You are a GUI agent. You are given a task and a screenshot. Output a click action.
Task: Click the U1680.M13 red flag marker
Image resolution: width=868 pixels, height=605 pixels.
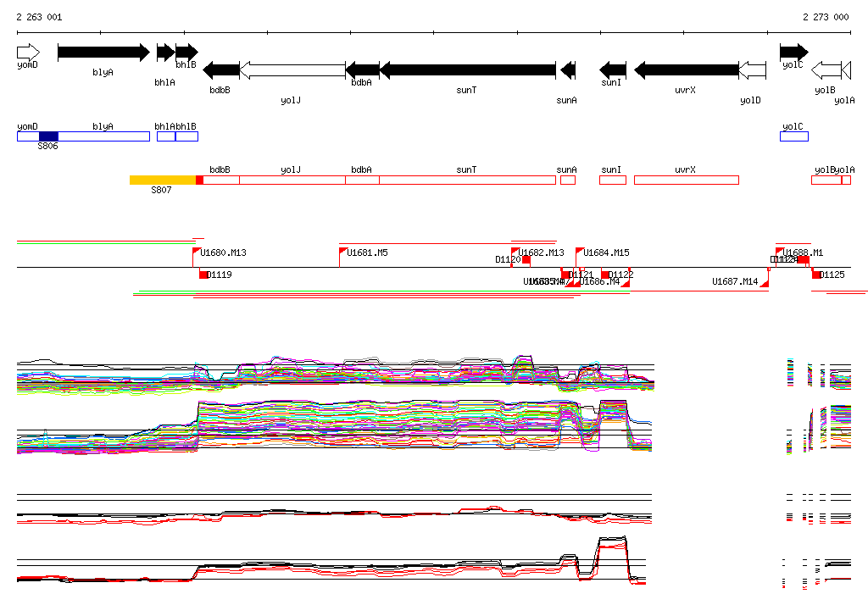[197, 253]
